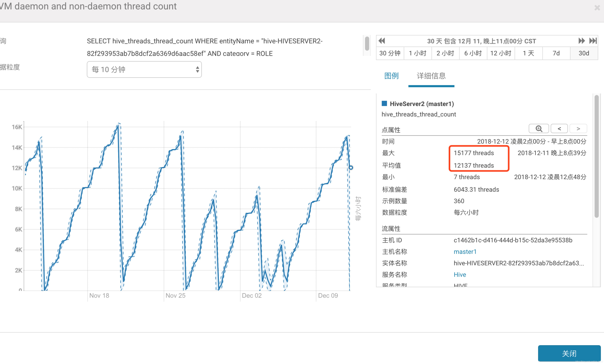Click the hive_threads_thread_count metric name

click(x=419, y=114)
